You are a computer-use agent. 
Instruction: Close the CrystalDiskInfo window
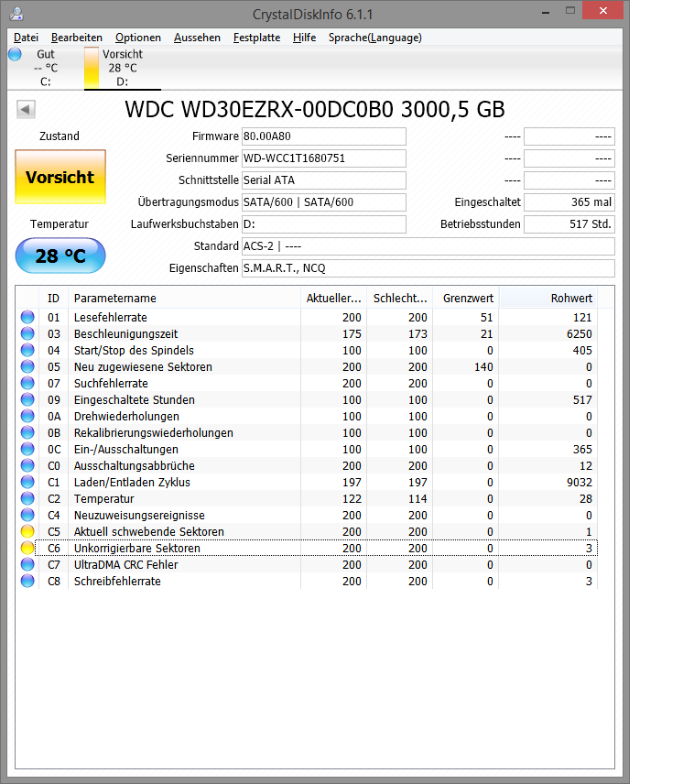[603, 10]
